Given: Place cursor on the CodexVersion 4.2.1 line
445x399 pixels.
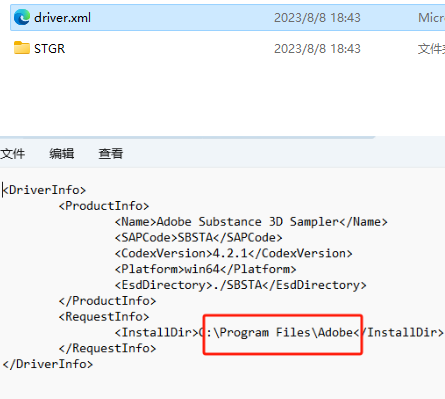Looking at the screenshot, I should coord(233,253).
